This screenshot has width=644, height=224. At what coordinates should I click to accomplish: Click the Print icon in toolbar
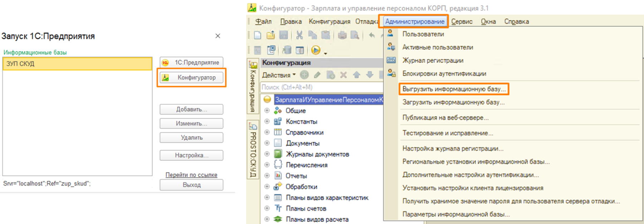coord(342,35)
